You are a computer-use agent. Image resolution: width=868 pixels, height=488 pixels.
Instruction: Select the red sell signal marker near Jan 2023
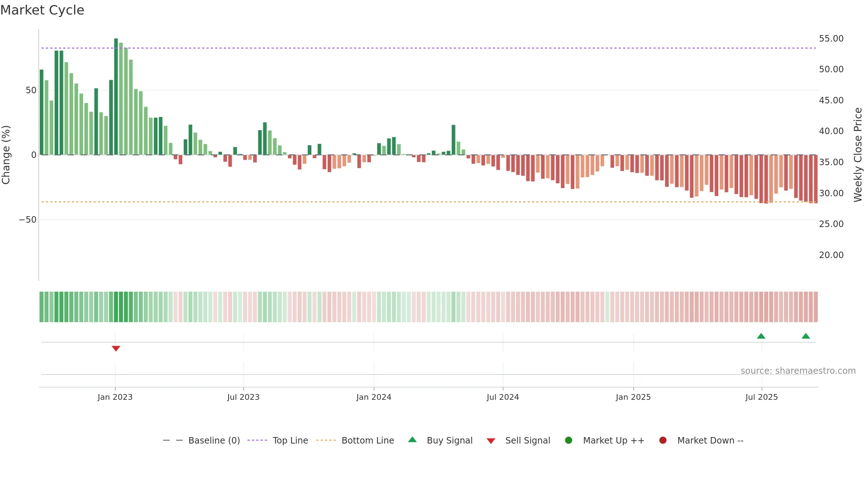[116, 348]
